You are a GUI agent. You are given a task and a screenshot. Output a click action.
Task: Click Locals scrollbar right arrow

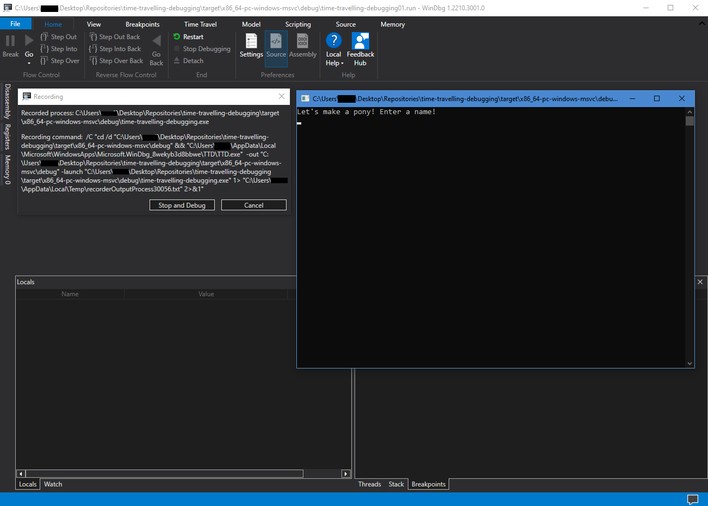pyautogui.click(x=346, y=474)
